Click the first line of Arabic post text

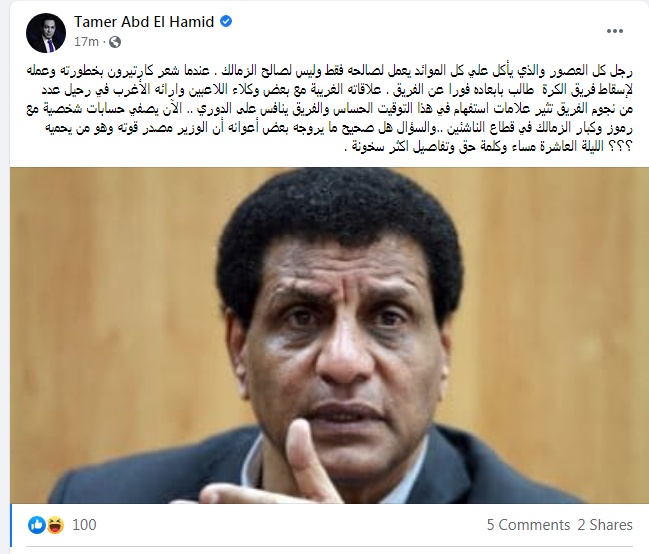(x=329, y=70)
